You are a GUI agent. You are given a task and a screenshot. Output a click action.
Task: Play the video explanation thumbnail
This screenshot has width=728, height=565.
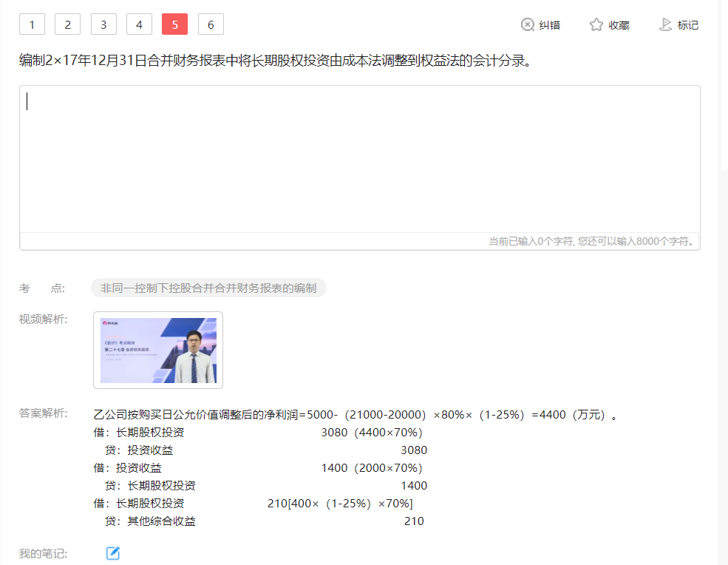(158, 351)
